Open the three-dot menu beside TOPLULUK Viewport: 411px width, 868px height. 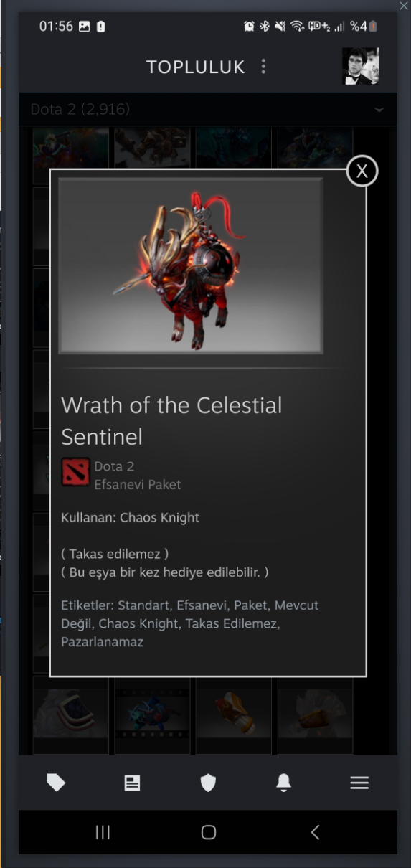pos(263,67)
